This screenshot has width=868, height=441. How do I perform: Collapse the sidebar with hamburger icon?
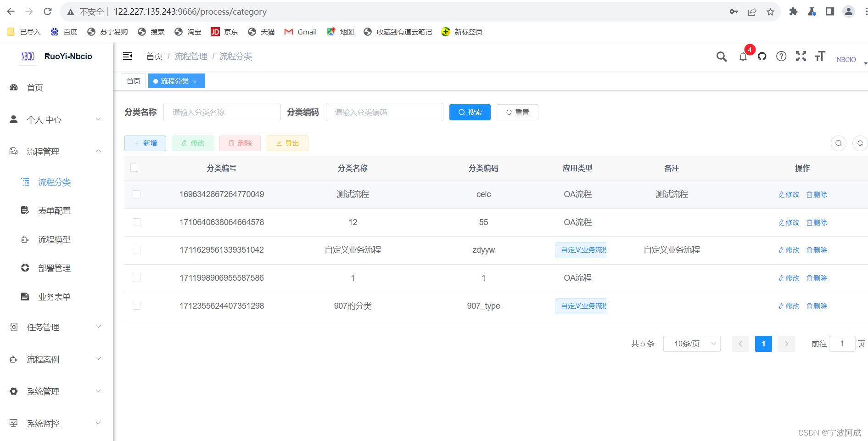pos(128,56)
